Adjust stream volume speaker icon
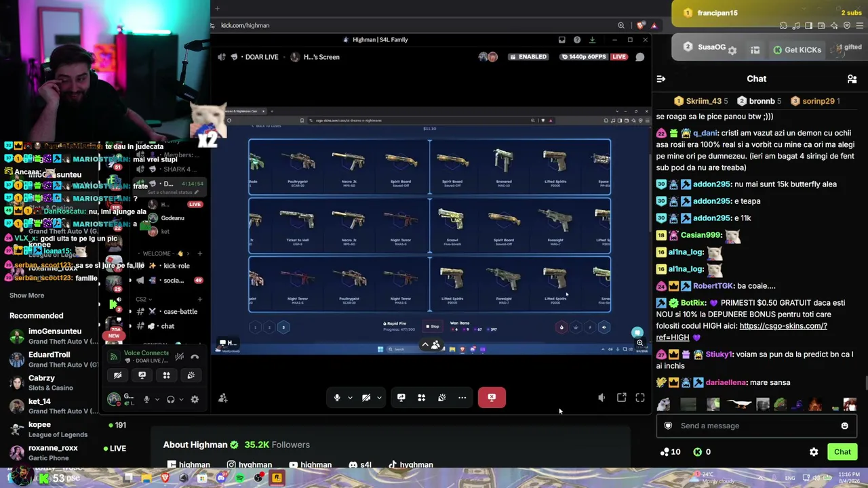This screenshot has height=488, width=868. click(601, 398)
